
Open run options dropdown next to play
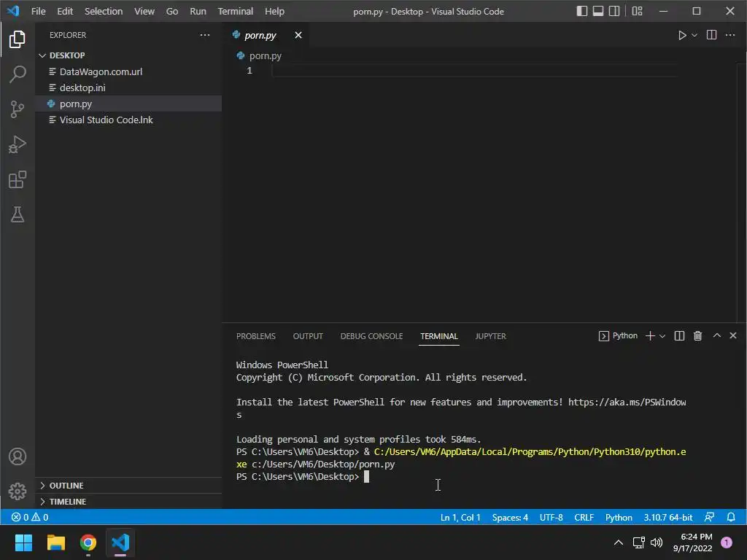tap(694, 35)
